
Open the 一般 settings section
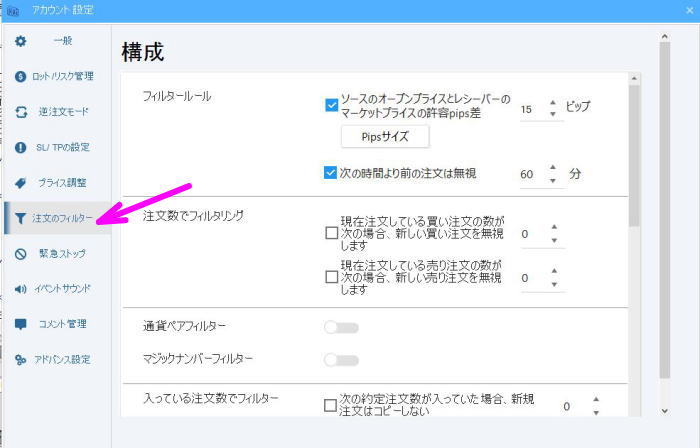pyautogui.click(x=58, y=41)
